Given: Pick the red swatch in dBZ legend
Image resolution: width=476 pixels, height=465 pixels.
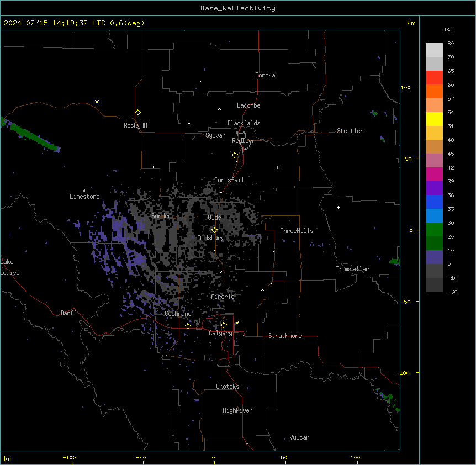Looking at the screenshot, I should (434, 78).
